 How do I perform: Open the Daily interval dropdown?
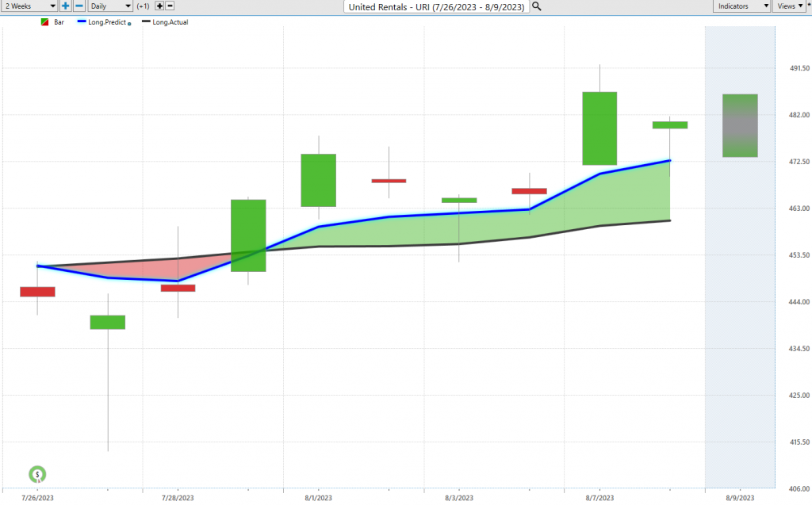click(x=110, y=6)
